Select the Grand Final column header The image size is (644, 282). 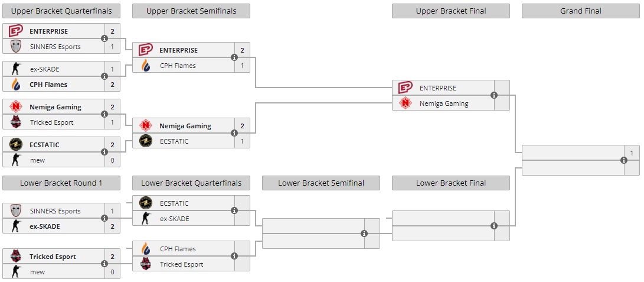click(x=580, y=11)
